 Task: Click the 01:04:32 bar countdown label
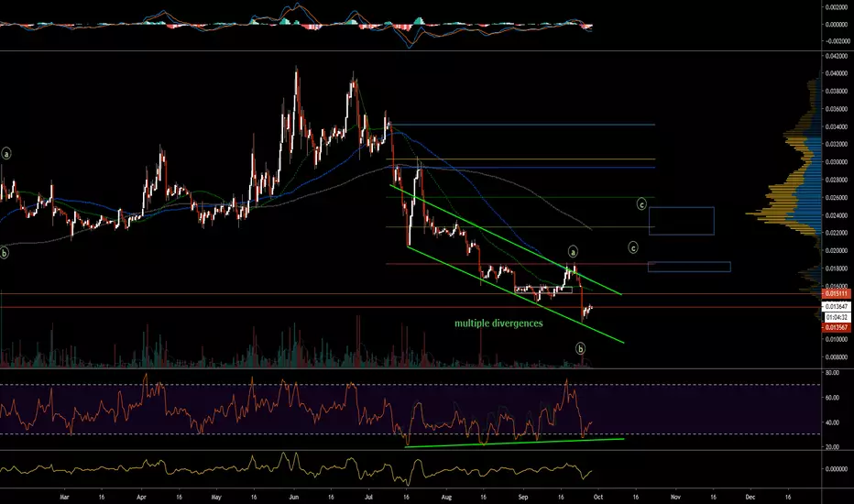click(x=836, y=317)
